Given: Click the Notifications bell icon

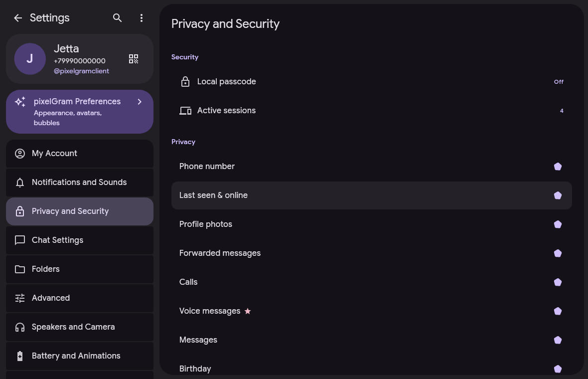Looking at the screenshot, I should (20, 183).
